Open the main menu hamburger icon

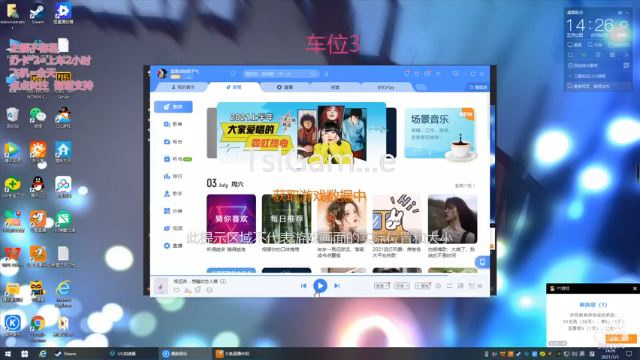click(438, 74)
